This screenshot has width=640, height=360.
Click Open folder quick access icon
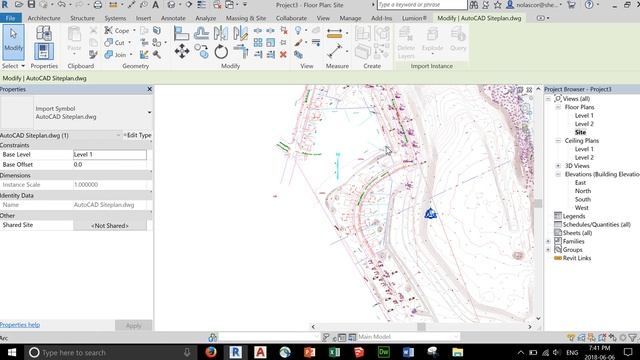pyautogui.click(x=19, y=5)
